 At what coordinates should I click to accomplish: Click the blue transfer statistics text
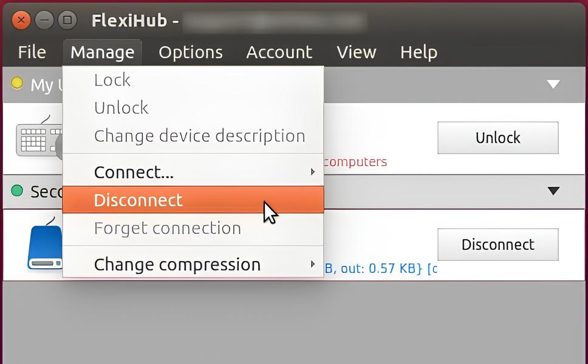[381, 269]
